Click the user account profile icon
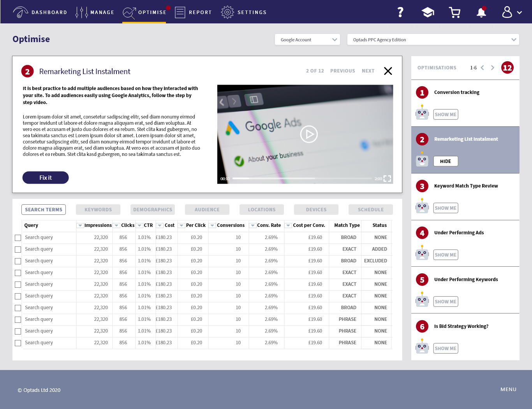 point(507,12)
